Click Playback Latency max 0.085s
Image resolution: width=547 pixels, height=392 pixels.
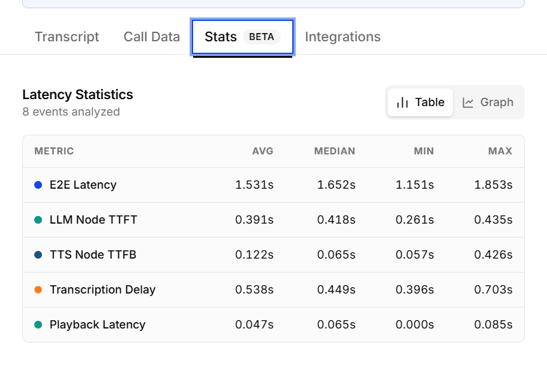coord(493,325)
